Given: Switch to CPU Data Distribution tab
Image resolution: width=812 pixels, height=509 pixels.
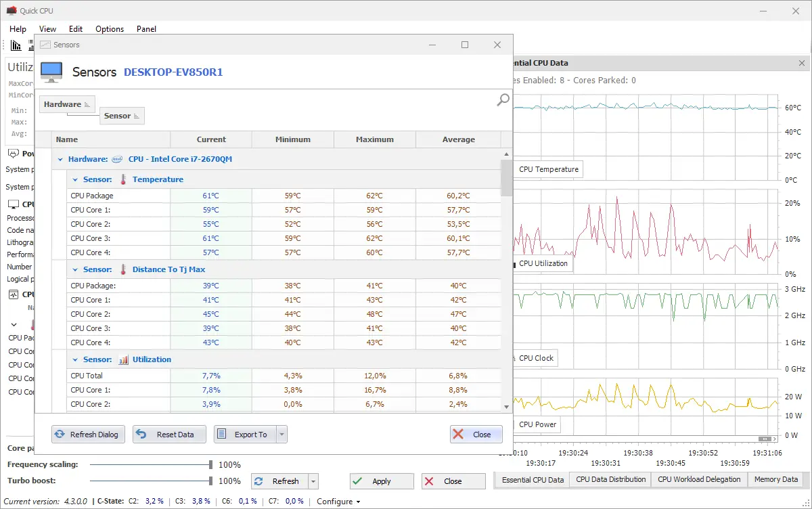Looking at the screenshot, I should pos(610,479).
